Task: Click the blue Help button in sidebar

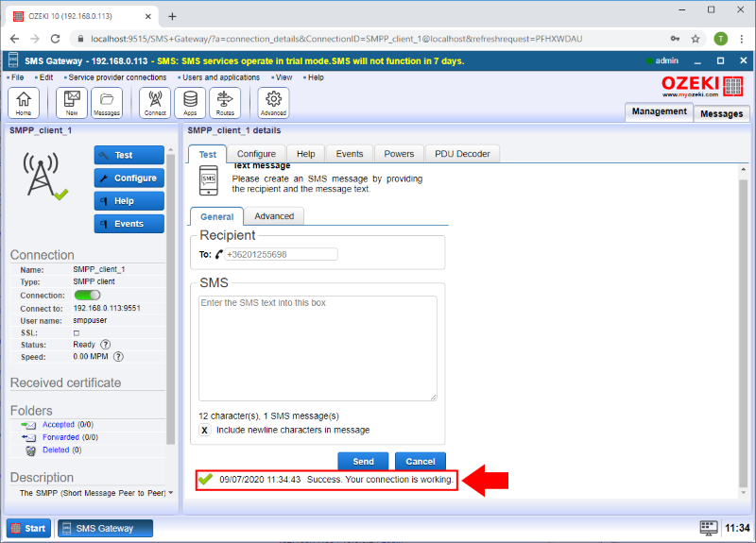Action: coord(129,201)
